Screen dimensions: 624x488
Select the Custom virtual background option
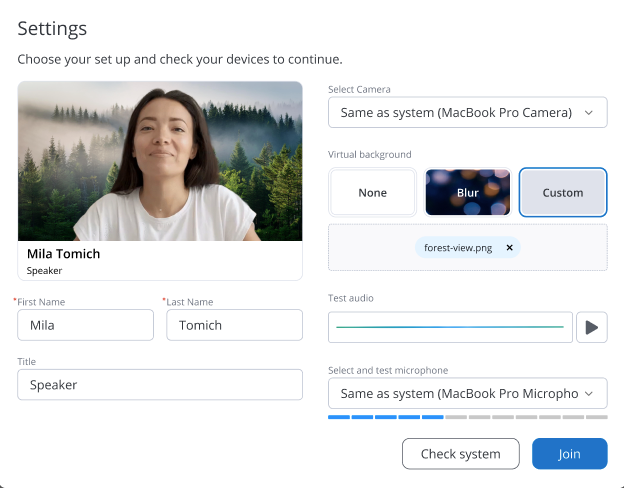pos(563,192)
